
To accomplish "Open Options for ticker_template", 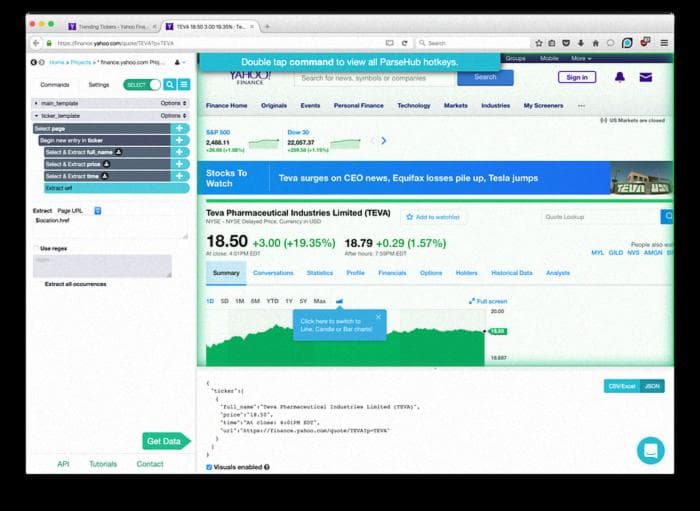I will (173, 116).
